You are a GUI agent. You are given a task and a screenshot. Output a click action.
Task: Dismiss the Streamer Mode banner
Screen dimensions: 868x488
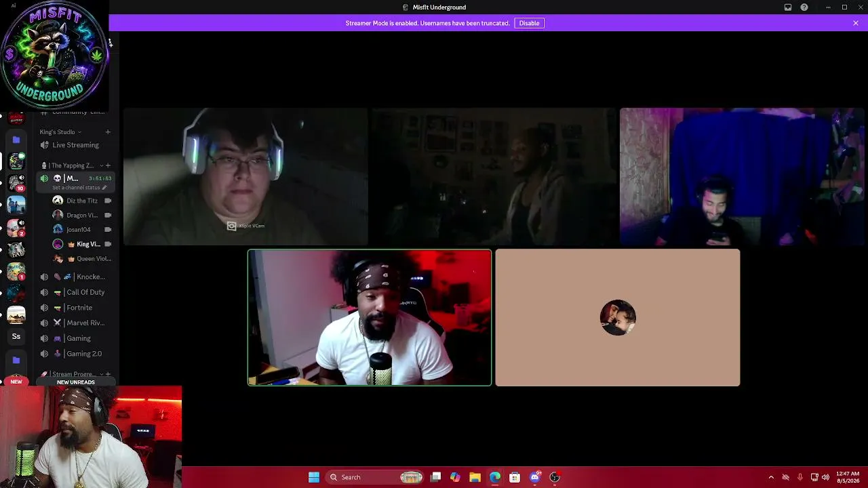click(x=856, y=23)
